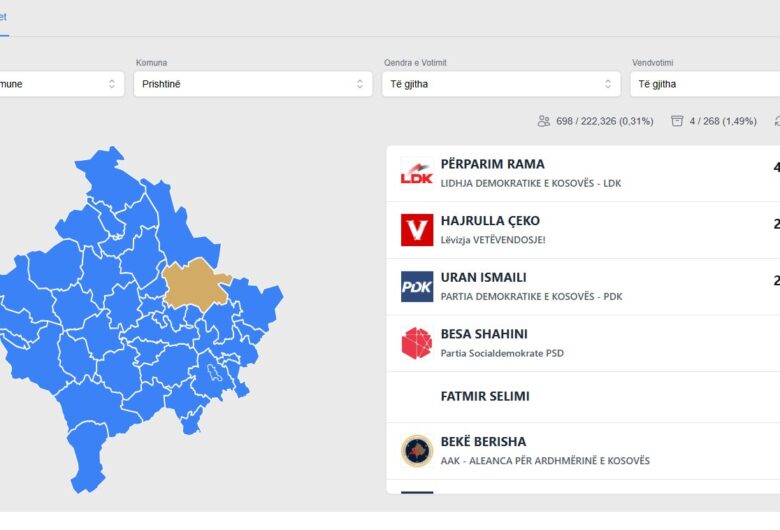Open the Vendvotimi dropdown
Screen dimensions: 780x530
click(x=705, y=84)
